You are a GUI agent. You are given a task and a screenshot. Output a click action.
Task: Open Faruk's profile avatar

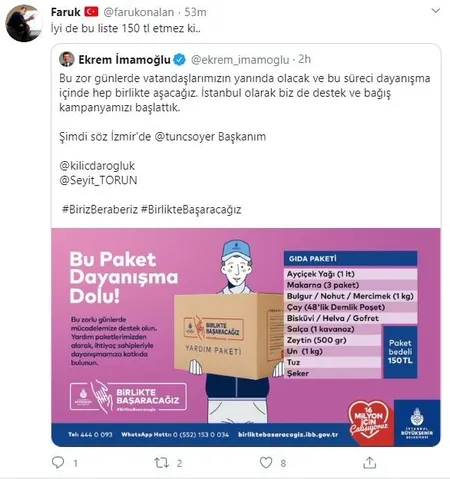pyautogui.click(x=24, y=23)
